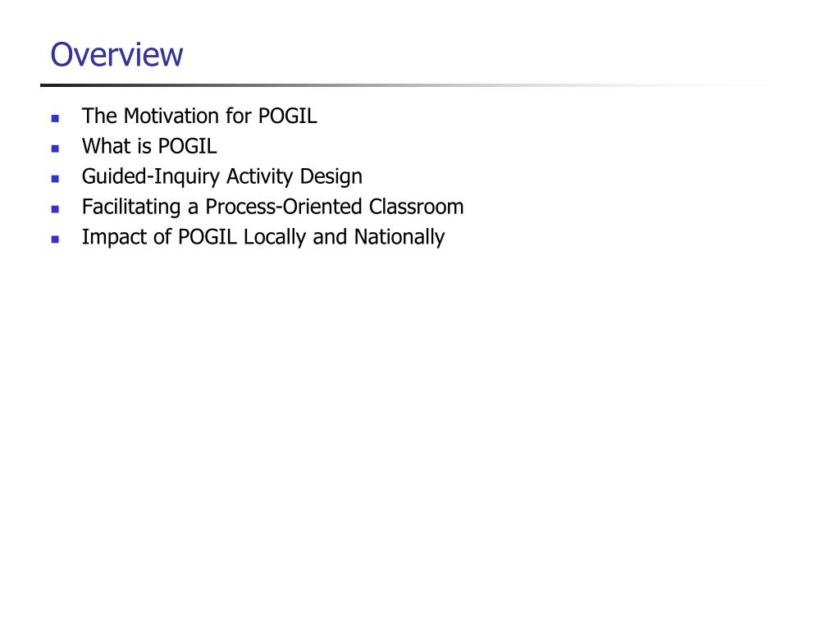Viewport: 840px width, 630px height.
Task: Select the bullet square beside Impact of POGIL
Action: (x=55, y=240)
